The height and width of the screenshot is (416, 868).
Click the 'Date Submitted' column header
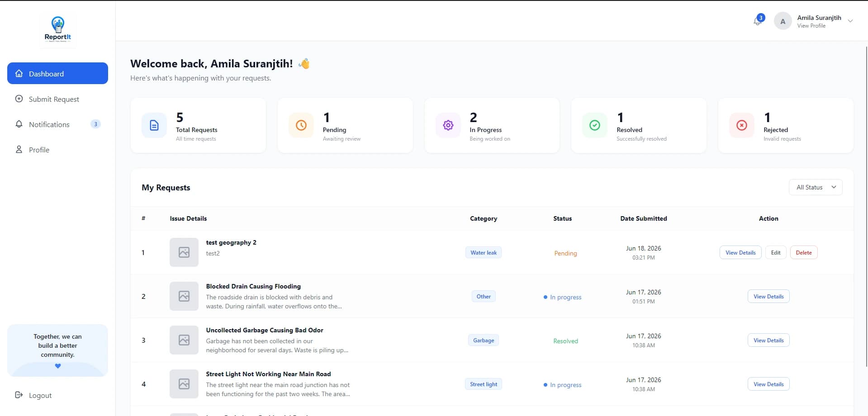(x=643, y=218)
